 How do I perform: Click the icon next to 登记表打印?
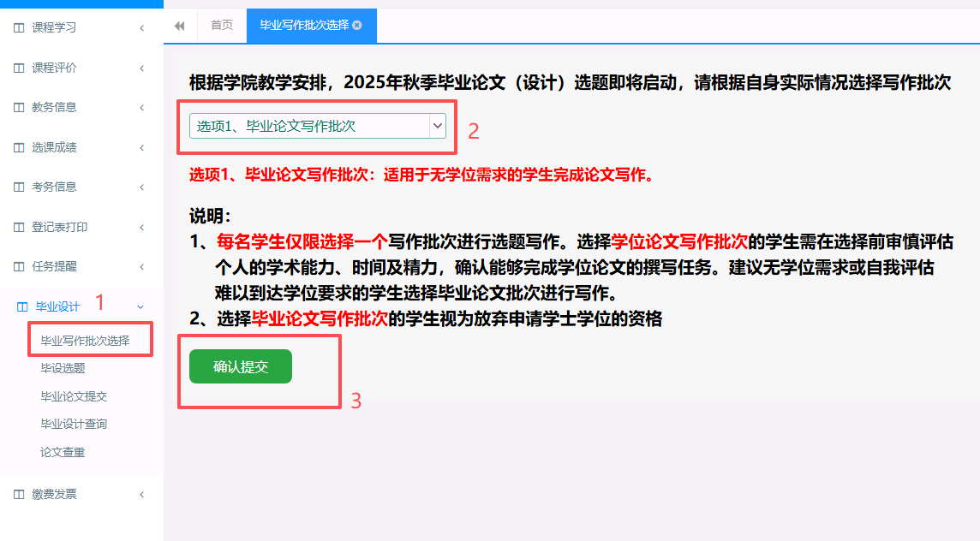click(x=20, y=227)
